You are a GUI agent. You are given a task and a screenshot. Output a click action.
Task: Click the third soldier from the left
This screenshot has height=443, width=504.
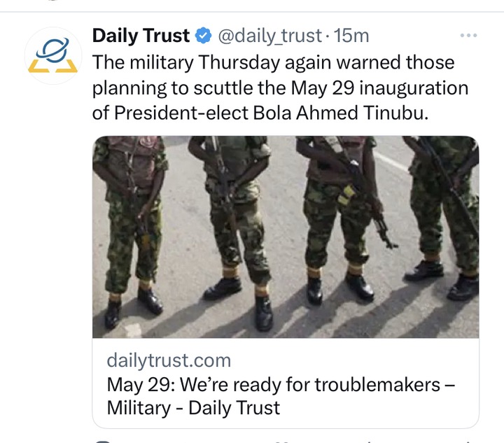click(x=336, y=210)
